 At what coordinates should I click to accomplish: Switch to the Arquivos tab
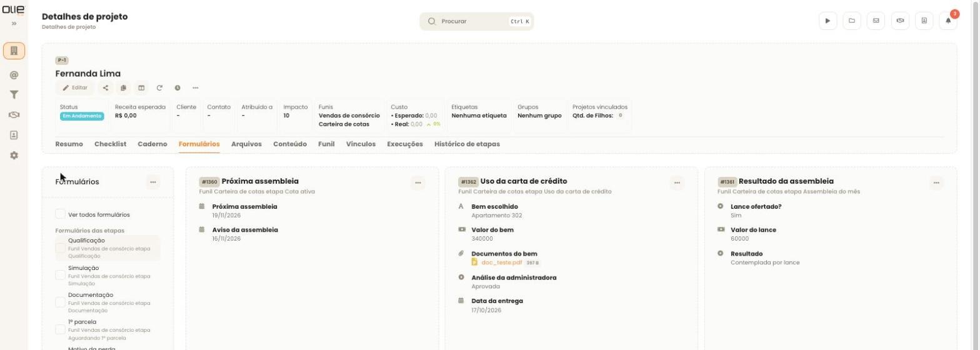click(246, 144)
